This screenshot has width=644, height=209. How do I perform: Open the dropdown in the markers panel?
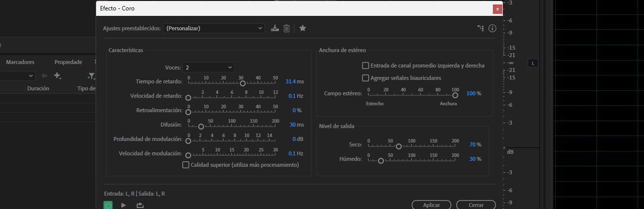coord(17,75)
